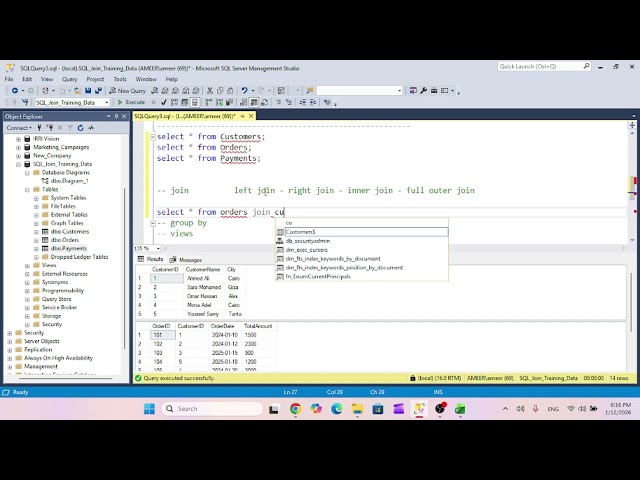
Task: Click the Decrease indent icon
Action: (302, 102)
